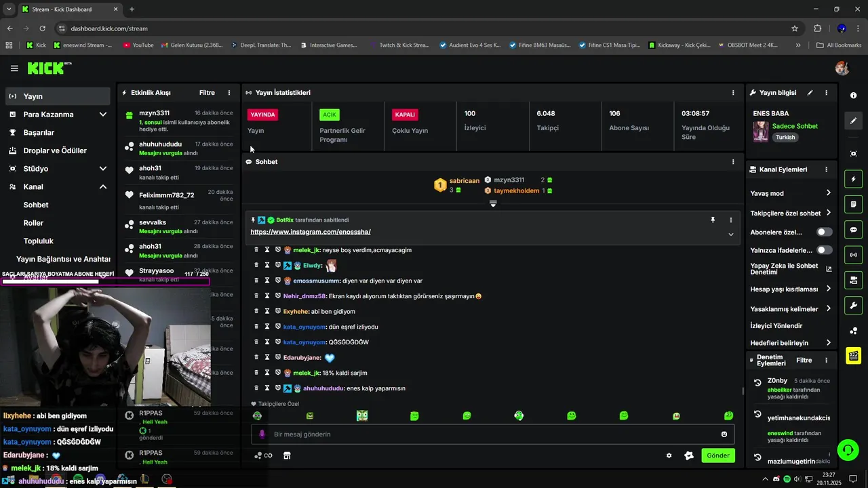
Task: Click the camera icon in right toolbar
Action: click(x=853, y=280)
